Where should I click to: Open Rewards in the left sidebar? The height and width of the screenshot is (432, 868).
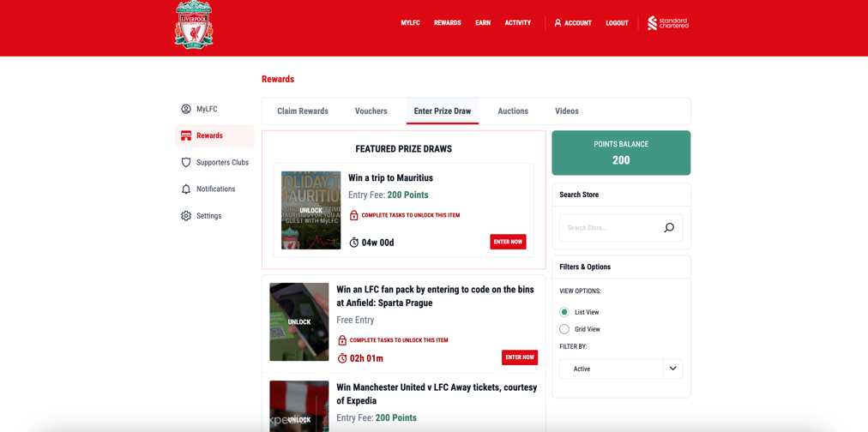214,135
